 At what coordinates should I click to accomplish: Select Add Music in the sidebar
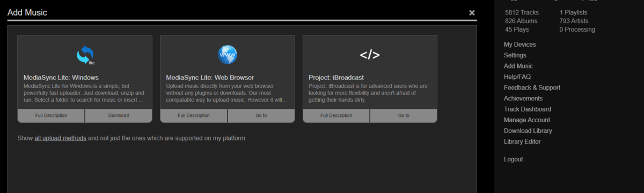click(x=518, y=66)
